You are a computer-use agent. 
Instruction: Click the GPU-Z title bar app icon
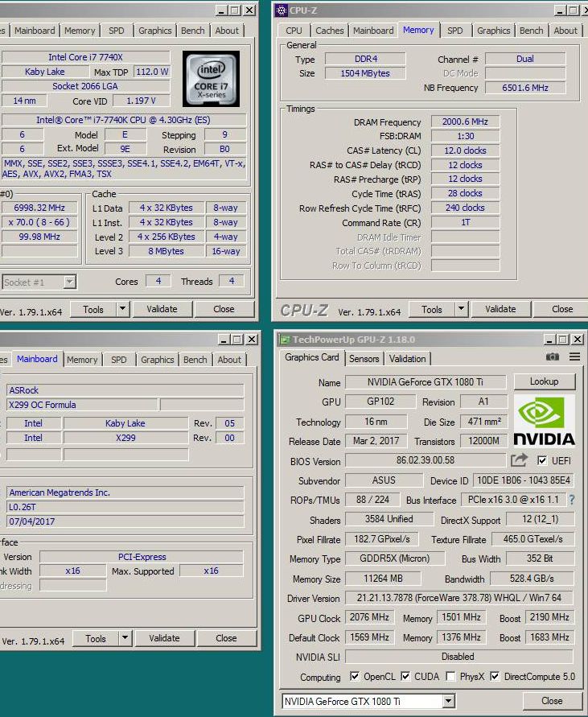pos(283,340)
